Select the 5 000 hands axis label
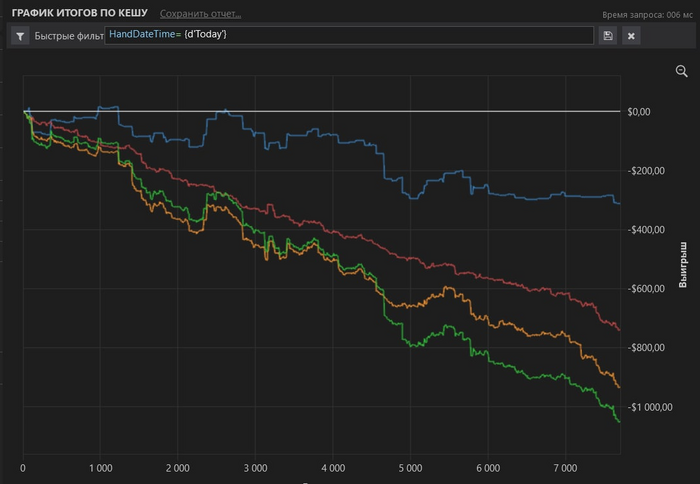Screen dimensions: 700x484 click(x=410, y=468)
